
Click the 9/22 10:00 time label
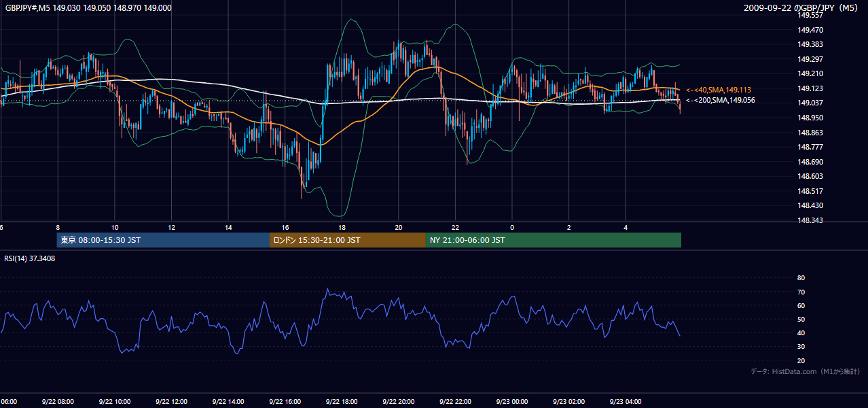tap(115, 402)
